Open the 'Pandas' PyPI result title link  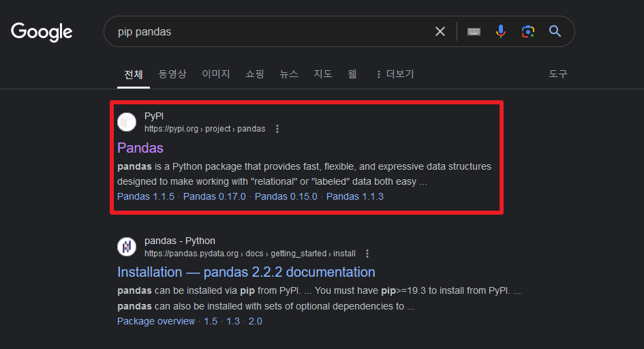[x=140, y=148]
